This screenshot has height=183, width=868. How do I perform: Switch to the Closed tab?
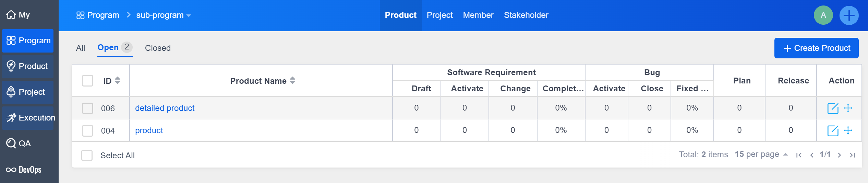coord(158,48)
